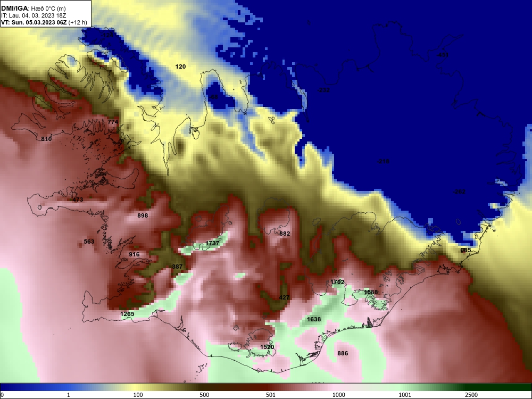The width and height of the screenshot is (532, 399).
Task: Click the '-262' value label on the map
Action: [x=459, y=192]
